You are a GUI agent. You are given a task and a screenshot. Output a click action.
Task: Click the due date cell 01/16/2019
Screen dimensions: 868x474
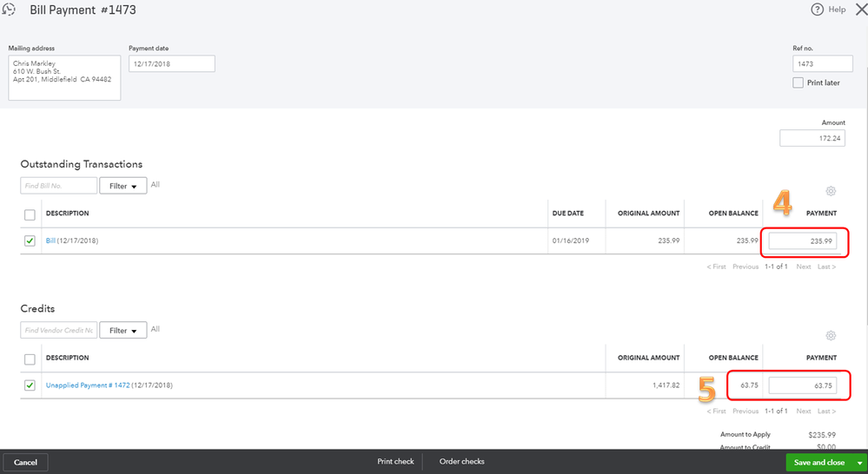coord(571,240)
